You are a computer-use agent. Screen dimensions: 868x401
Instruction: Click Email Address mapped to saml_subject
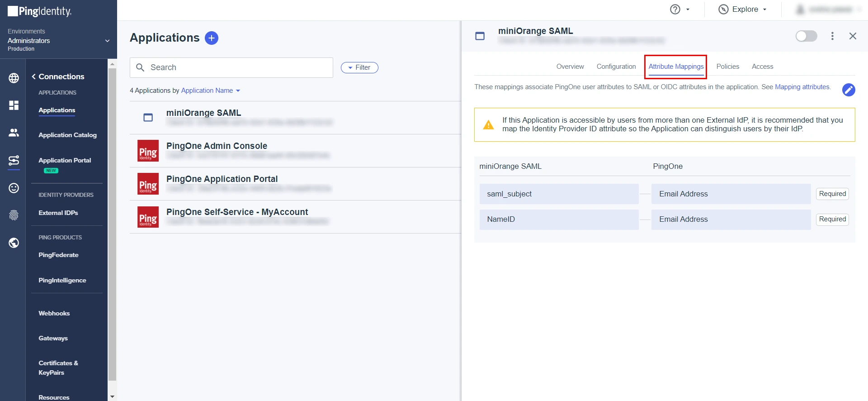tap(731, 194)
